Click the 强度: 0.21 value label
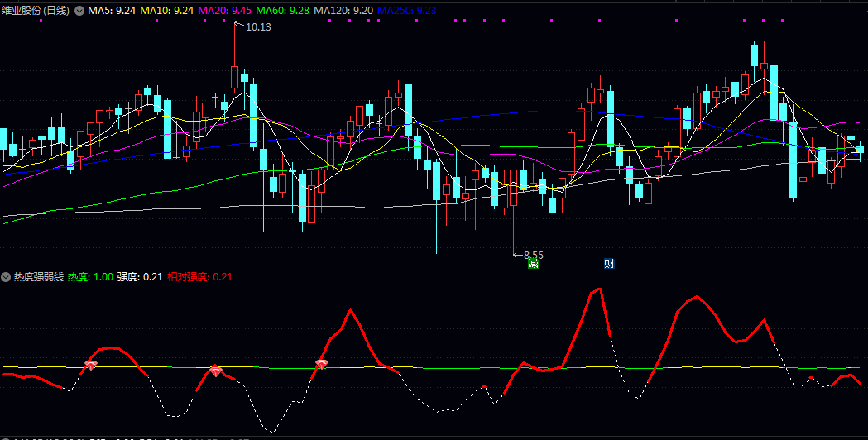The width and height of the screenshot is (868, 440). pos(140,277)
